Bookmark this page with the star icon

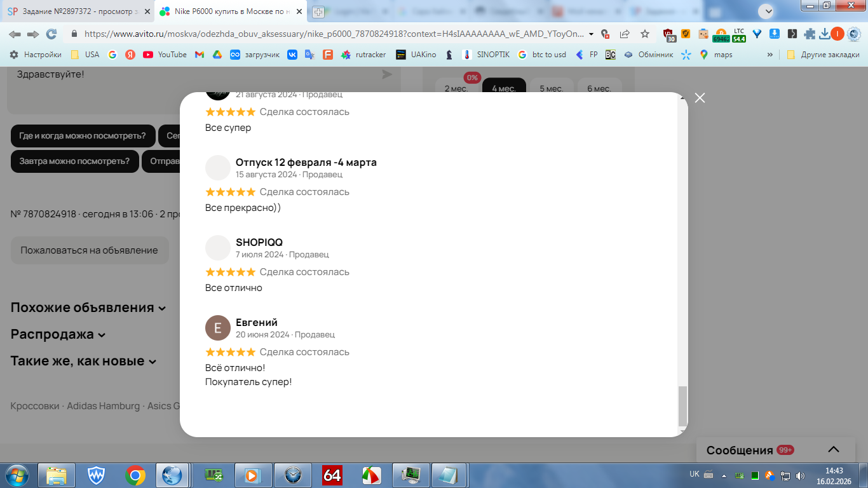[x=645, y=34]
